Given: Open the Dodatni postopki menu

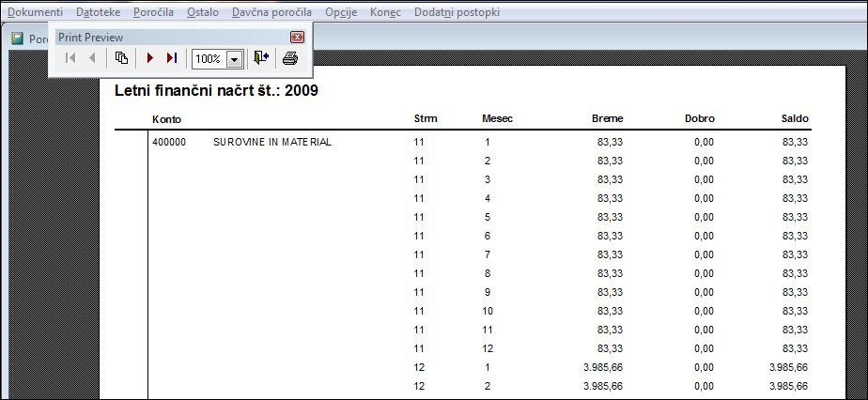Looking at the screenshot, I should tap(457, 11).
